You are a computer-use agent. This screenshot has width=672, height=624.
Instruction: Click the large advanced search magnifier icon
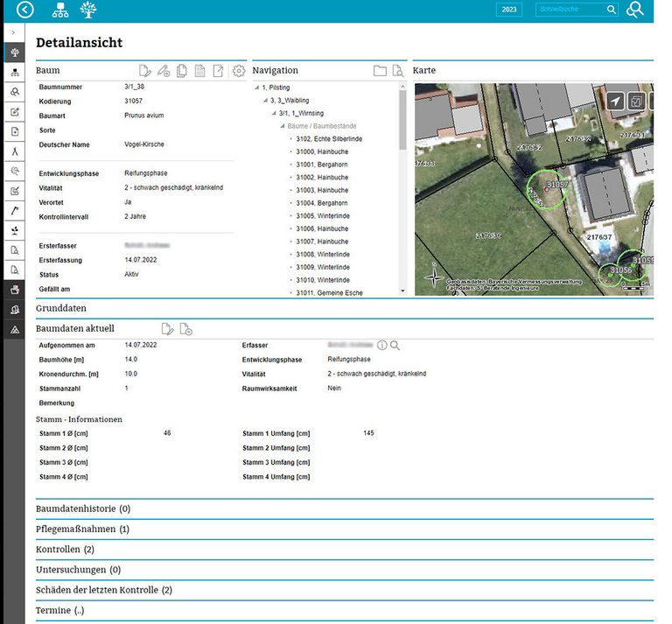(634, 10)
